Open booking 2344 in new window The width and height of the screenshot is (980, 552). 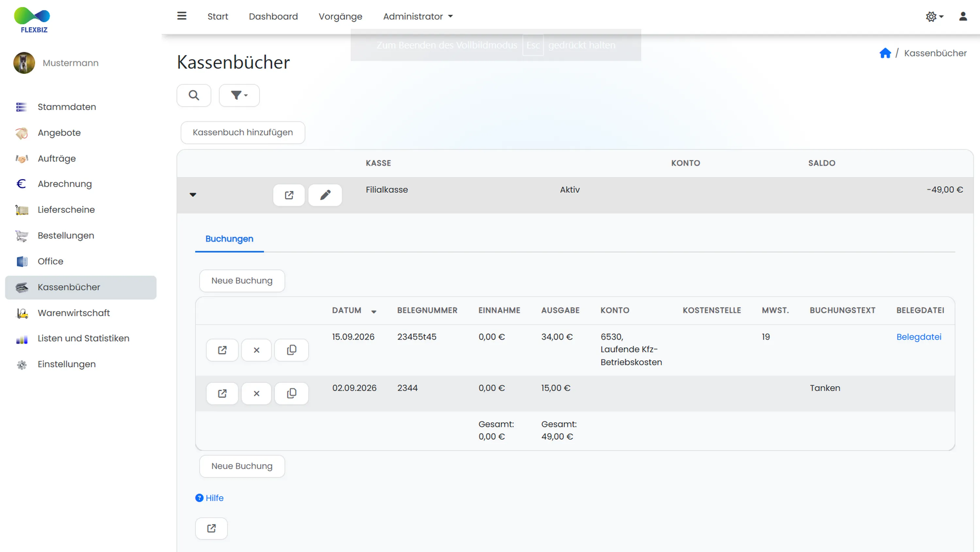(x=222, y=393)
